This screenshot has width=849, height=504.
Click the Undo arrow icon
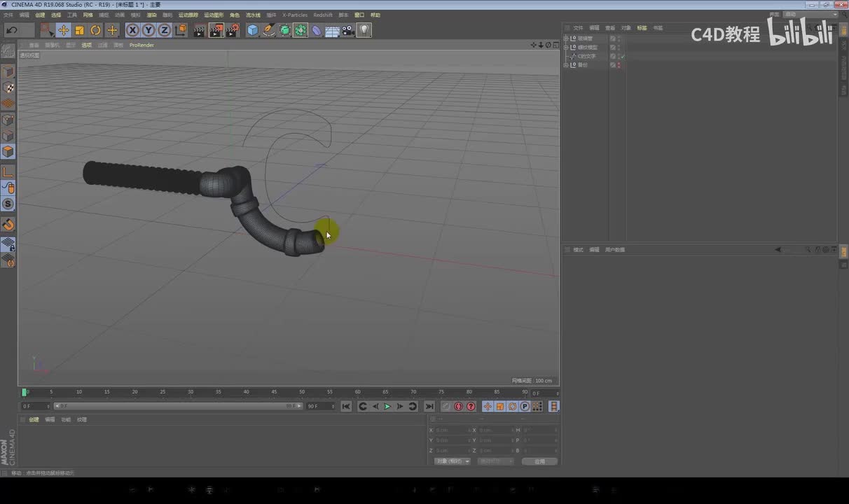[x=12, y=30]
